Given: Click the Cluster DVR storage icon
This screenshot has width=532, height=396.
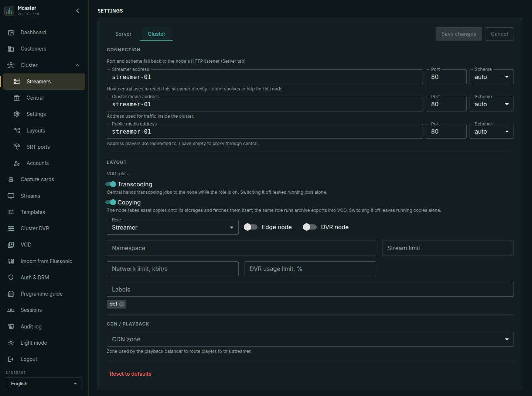Looking at the screenshot, I should tap(11, 228).
